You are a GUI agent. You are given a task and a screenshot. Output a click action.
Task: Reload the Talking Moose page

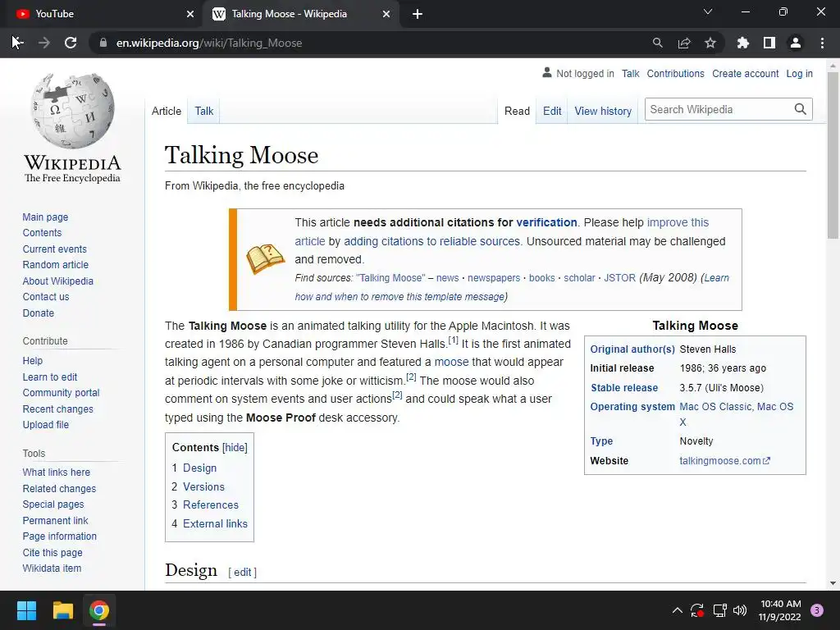[x=71, y=43]
